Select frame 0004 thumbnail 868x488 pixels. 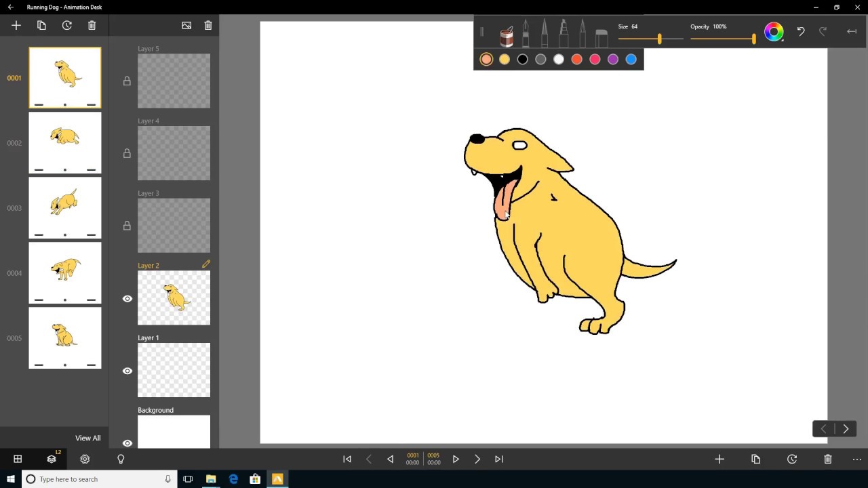point(65,273)
